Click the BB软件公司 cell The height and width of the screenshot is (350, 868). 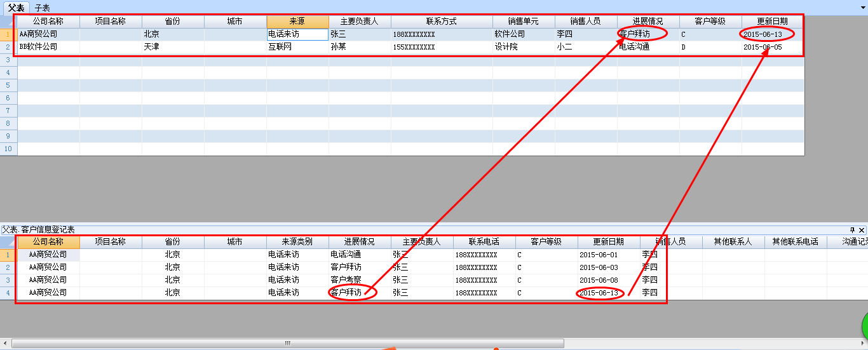(48, 47)
